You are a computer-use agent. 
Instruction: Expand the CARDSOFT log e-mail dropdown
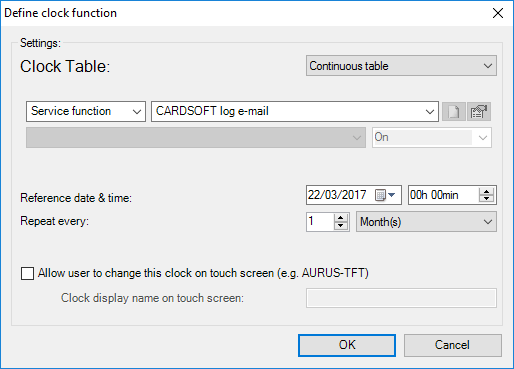(x=295, y=111)
